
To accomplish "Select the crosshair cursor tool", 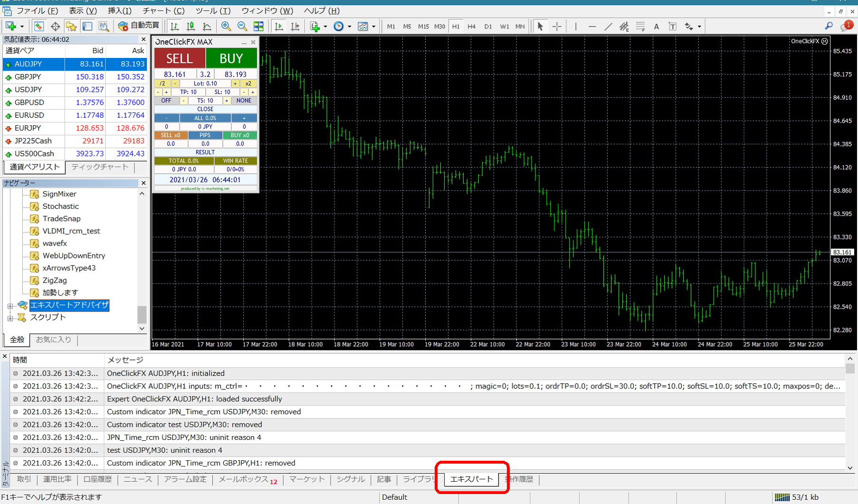I will [x=557, y=27].
